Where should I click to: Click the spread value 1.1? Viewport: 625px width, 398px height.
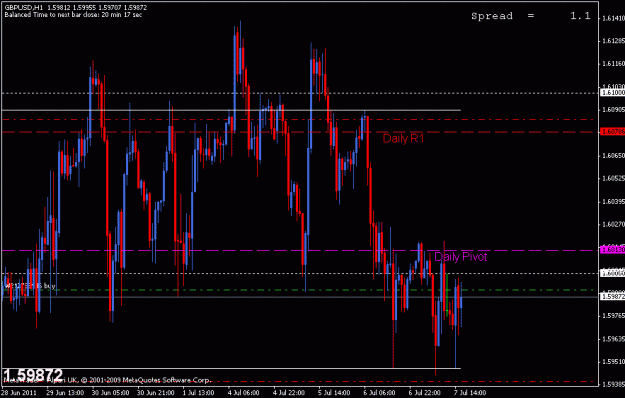coord(580,16)
